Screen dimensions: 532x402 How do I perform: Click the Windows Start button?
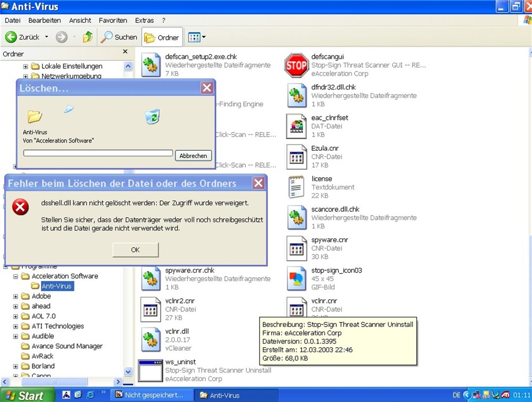(27, 395)
